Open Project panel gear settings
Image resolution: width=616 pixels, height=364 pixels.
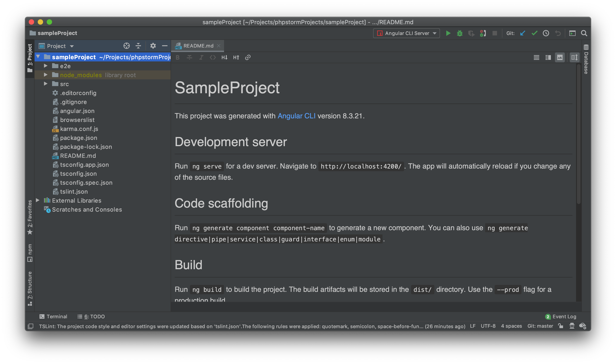click(x=153, y=46)
